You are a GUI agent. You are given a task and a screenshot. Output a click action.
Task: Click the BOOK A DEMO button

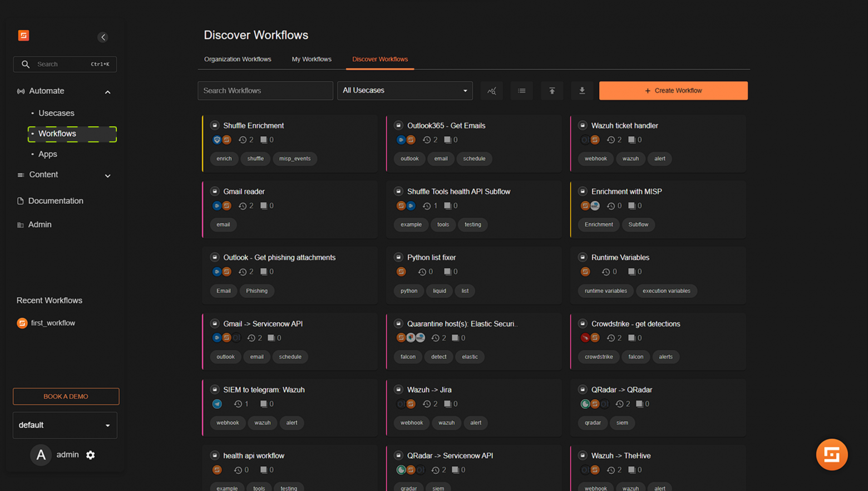coord(66,396)
